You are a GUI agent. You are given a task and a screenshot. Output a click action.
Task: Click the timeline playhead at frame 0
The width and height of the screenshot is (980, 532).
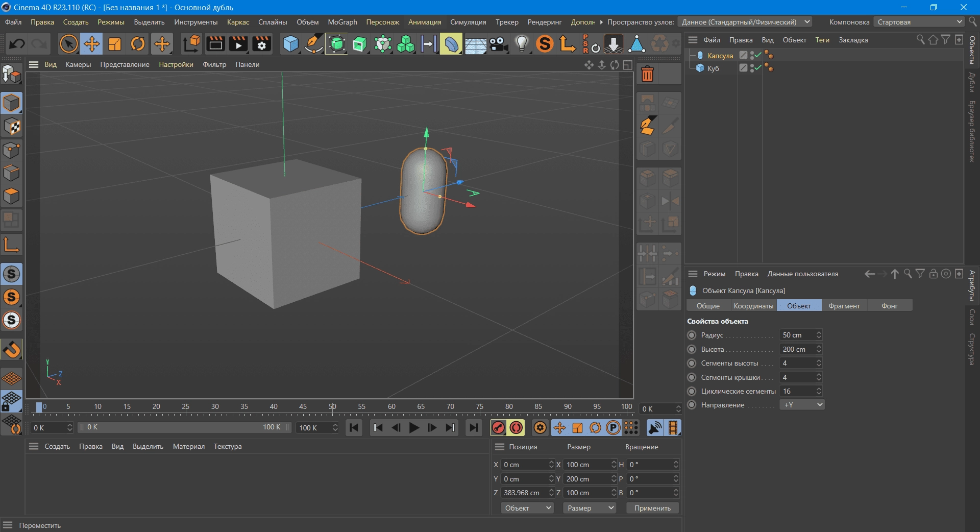click(39, 407)
